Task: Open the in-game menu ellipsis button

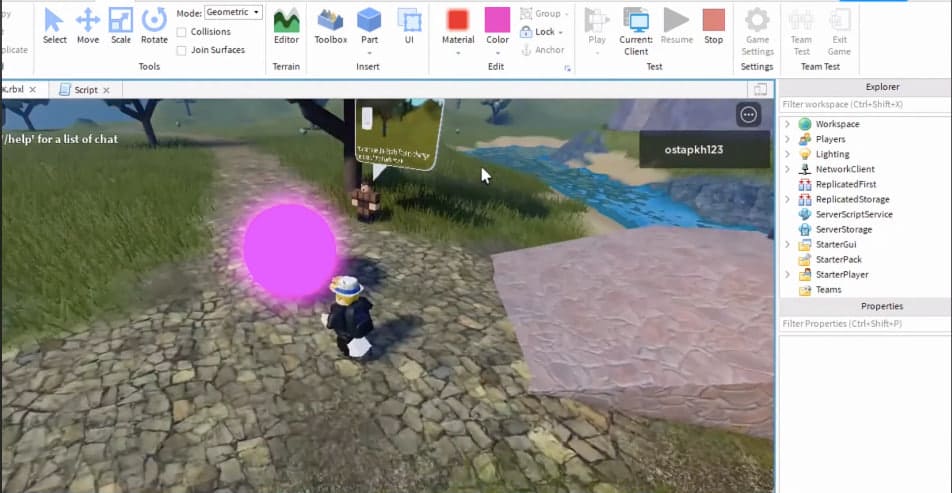Action: pos(749,115)
